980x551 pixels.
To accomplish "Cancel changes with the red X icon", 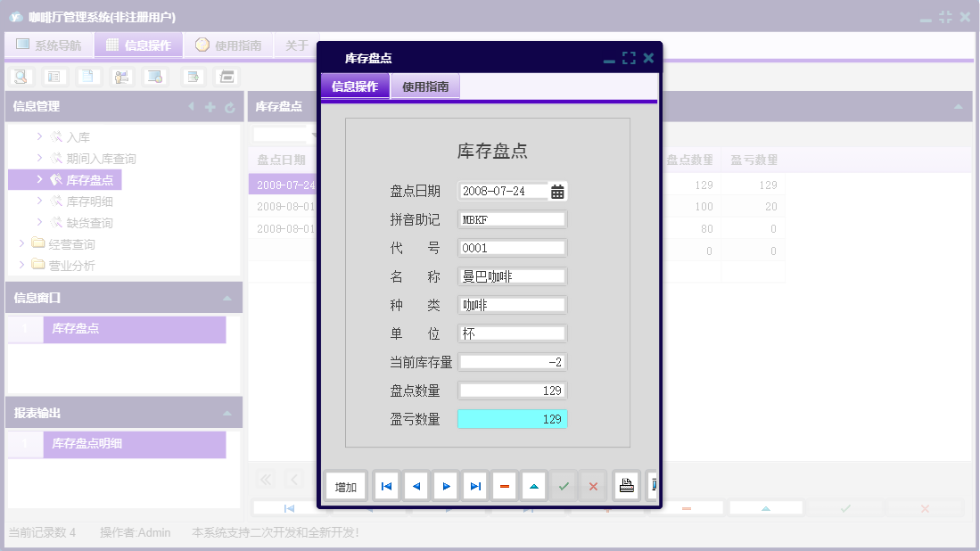I will coord(593,486).
